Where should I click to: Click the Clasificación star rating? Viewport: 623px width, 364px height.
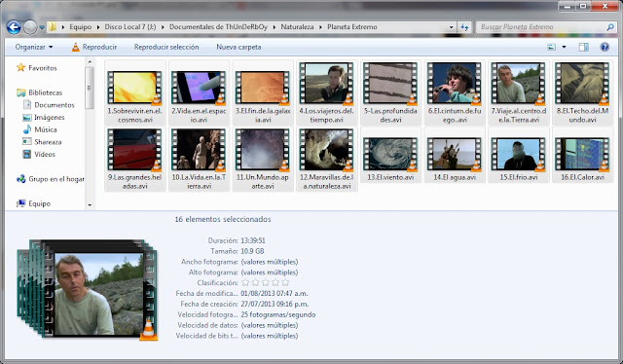click(266, 283)
